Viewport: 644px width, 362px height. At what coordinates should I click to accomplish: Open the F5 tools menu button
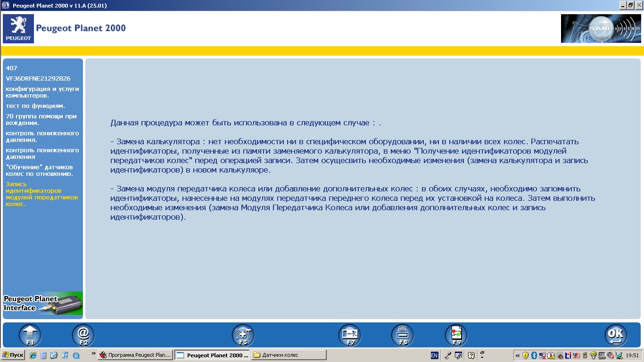pyautogui.click(x=243, y=336)
